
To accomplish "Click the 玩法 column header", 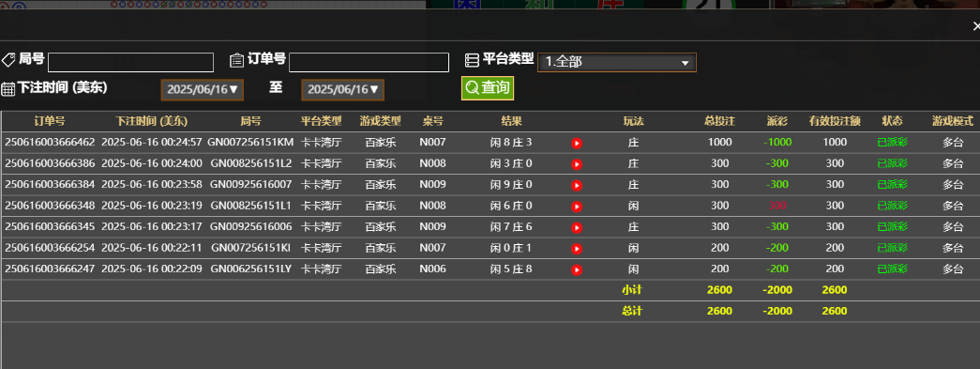I will click(x=633, y=121).
